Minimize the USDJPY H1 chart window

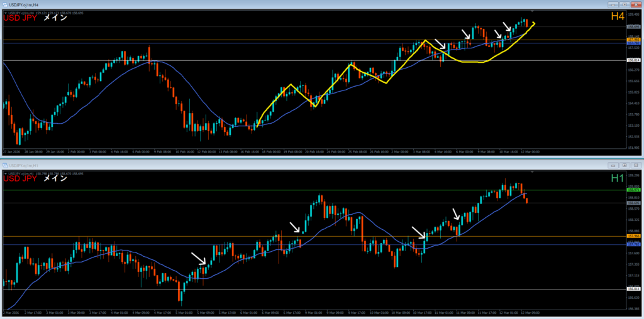614,165
